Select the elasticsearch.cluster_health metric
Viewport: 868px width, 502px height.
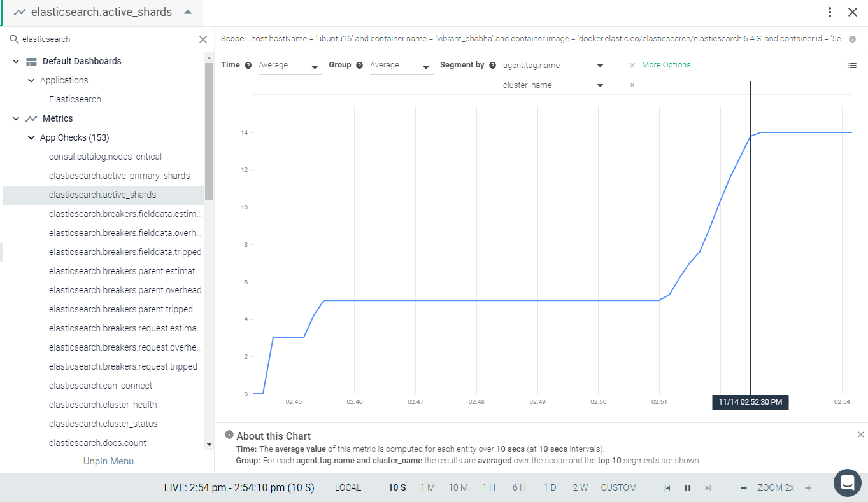tap(103, 405)
